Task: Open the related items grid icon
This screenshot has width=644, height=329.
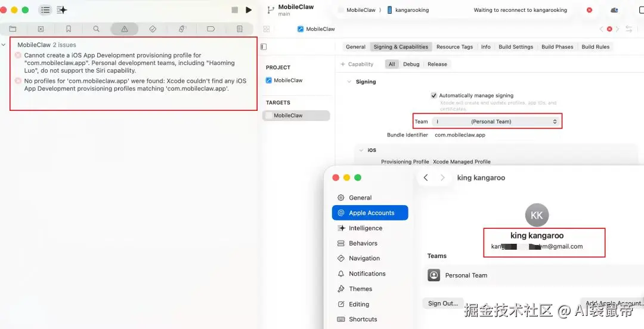Action: point(267,29)
